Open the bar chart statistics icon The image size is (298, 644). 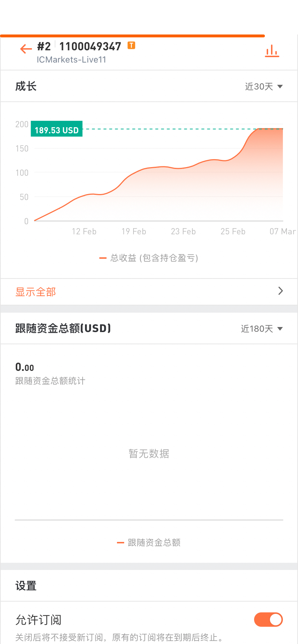coord(272,51)
